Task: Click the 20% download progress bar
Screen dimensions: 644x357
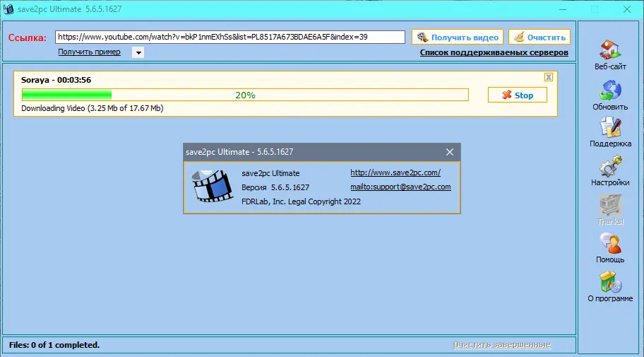Action: pyautogui.click(x=245, y=95)
